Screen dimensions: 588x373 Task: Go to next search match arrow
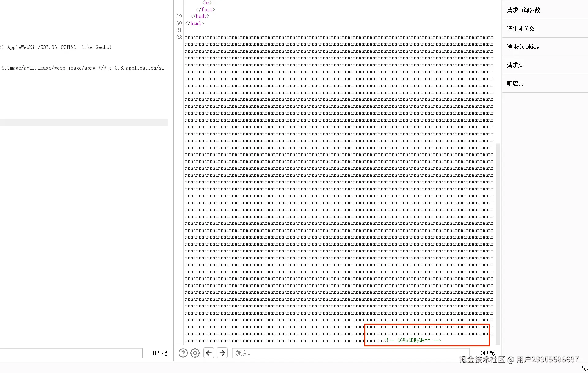[x=222, y=353]
